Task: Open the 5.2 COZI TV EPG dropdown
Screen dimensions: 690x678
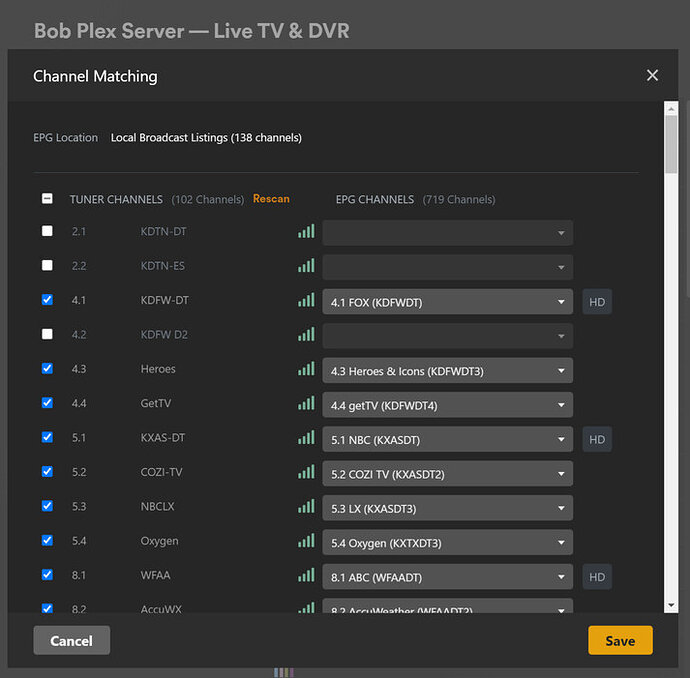Action: pos(447,474)
